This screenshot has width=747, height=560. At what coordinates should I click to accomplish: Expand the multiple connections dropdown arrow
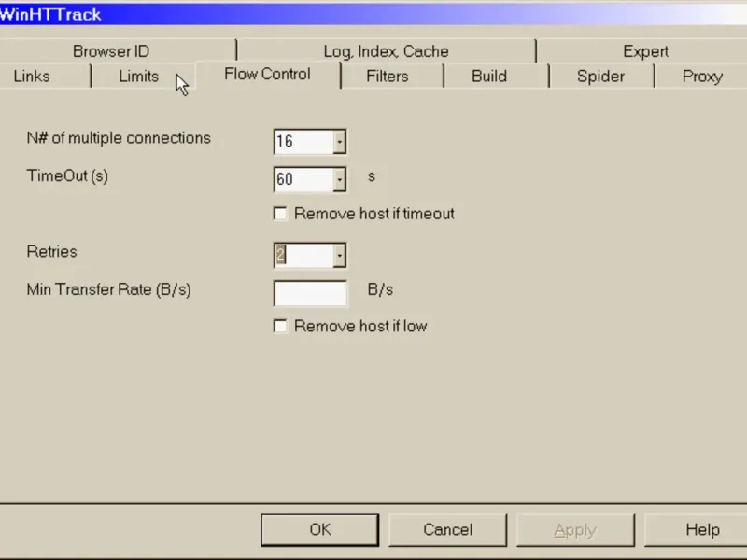[339, 142]
